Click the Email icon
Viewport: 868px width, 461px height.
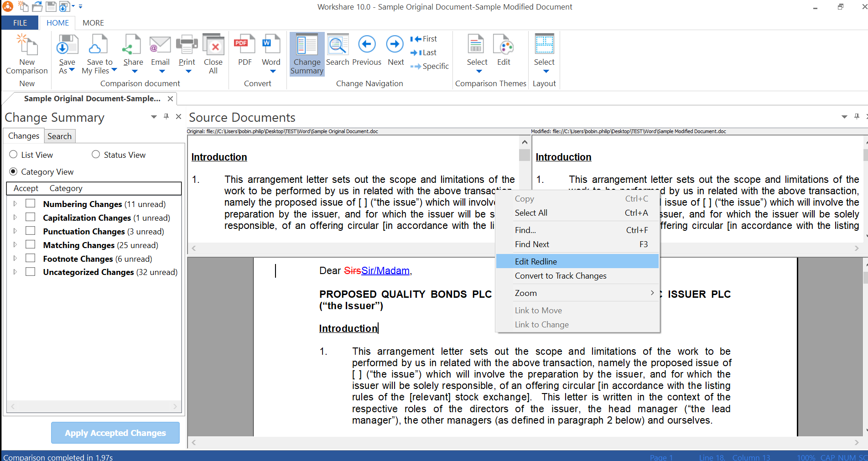[160, 45]
